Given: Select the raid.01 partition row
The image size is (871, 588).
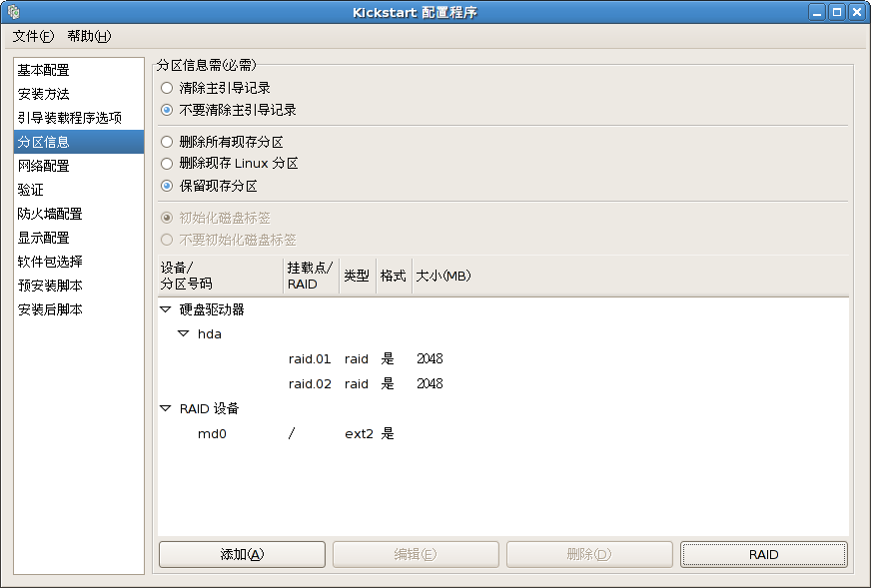Looking at the screenshot, I should 503,358.
